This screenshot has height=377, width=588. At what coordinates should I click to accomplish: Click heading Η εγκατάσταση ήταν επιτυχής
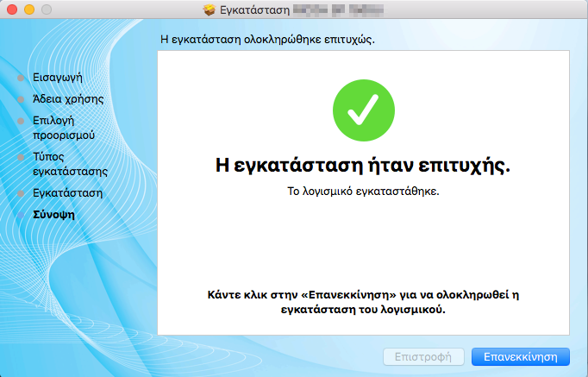coord(363,165)
